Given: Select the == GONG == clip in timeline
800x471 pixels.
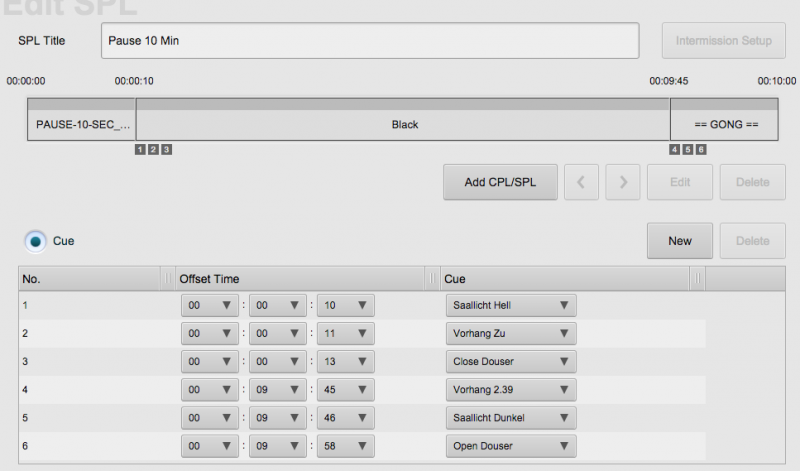Looking at the screenshot, I should pyautogui.click(x=726, y=125).
